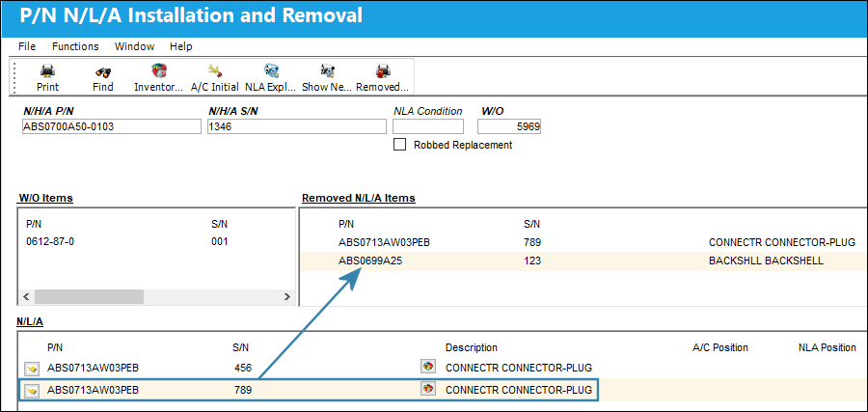Click the N/H/A P/N input field
868x412 pixels.
(x=112, y=126)
